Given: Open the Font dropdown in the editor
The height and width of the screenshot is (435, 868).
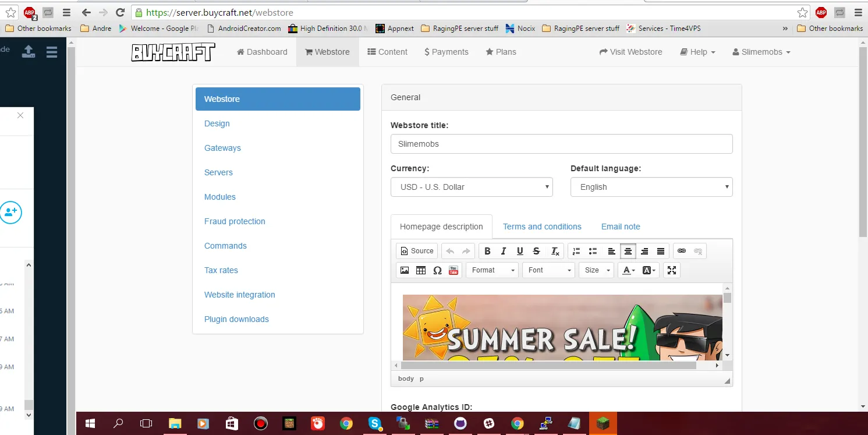Looking at the screenshot, I should [x=548, y=270].
